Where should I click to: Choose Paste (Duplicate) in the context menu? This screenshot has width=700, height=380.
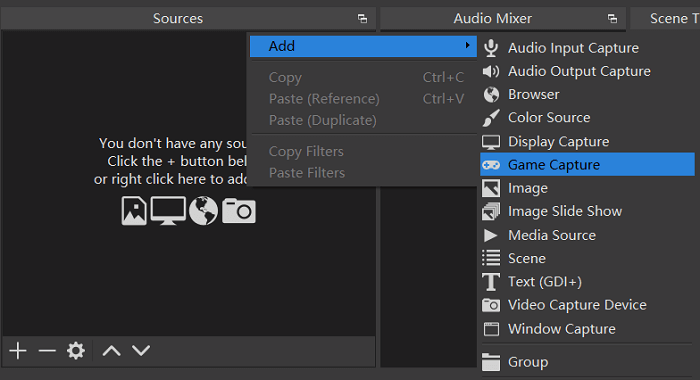tap(363, 120)
